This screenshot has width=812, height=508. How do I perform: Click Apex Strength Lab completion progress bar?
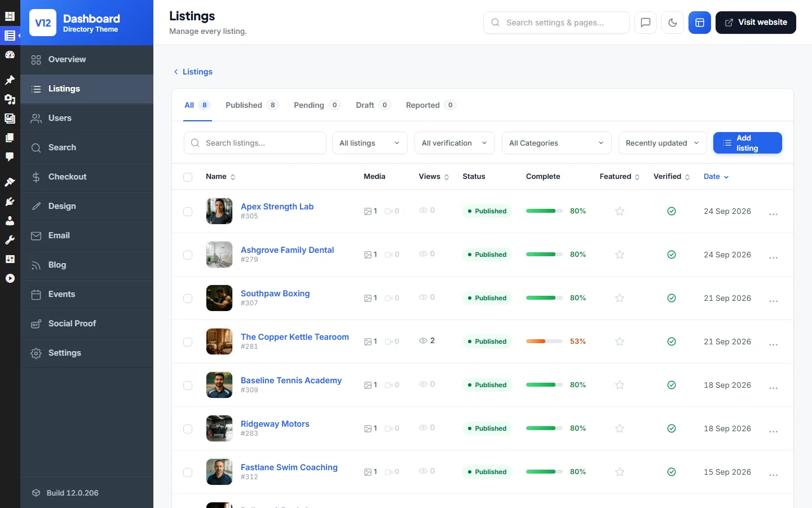[x=544, y=211]
